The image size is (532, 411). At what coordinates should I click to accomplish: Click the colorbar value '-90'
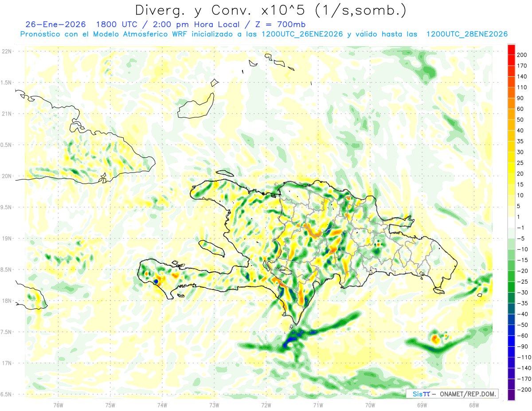523,347
